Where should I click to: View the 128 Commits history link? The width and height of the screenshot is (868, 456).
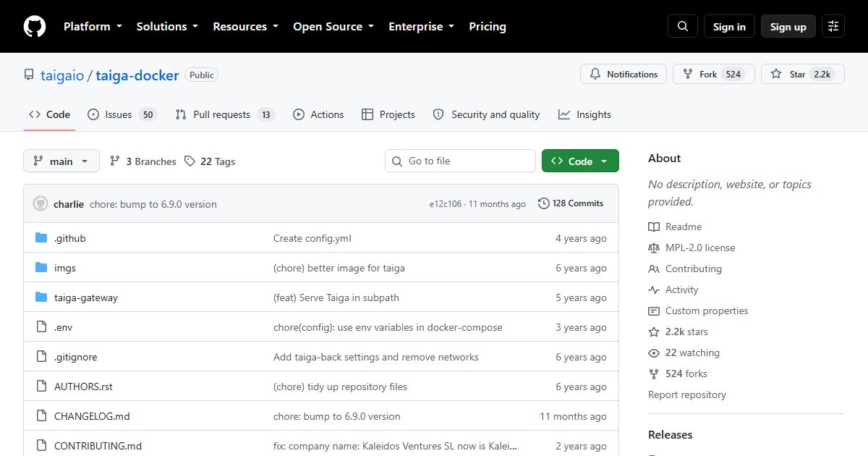571,204
